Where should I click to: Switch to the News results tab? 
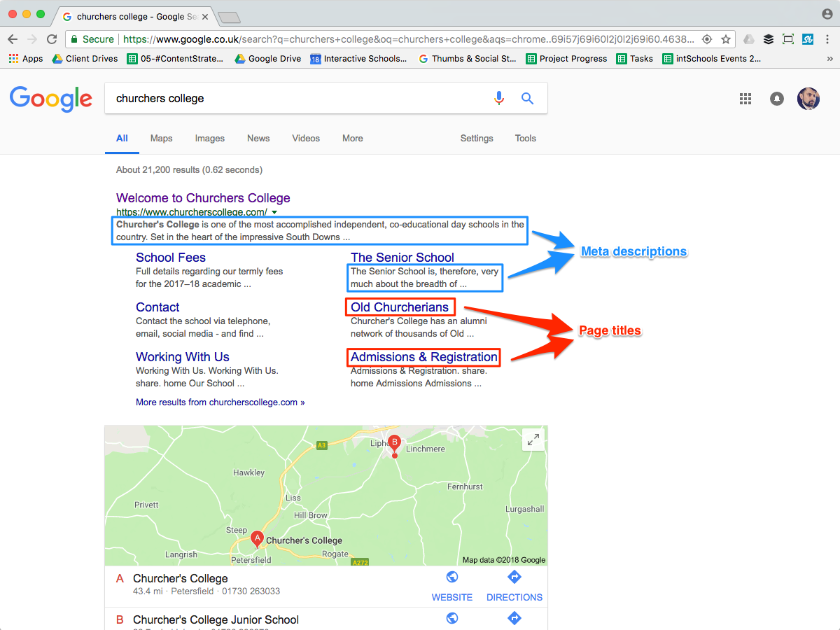pos(258,139)
